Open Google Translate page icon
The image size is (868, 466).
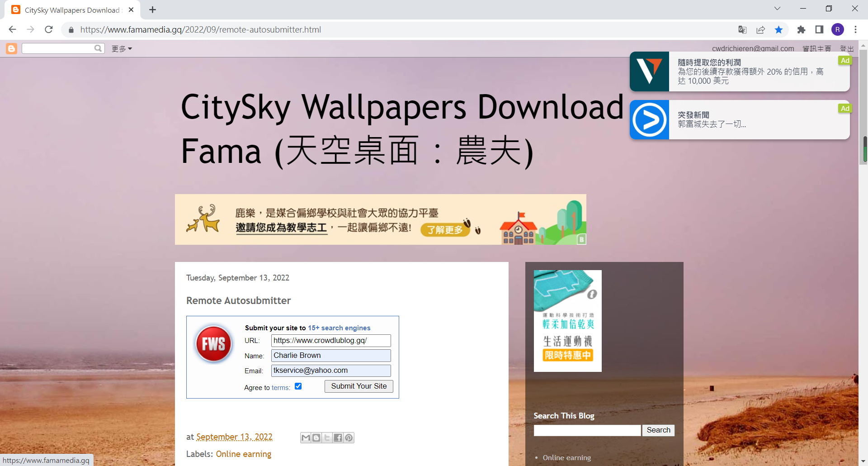(x=742, y=30)
